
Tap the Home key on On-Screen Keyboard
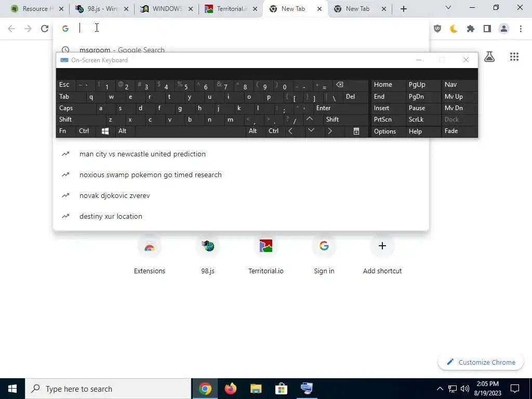pos(388,85)
